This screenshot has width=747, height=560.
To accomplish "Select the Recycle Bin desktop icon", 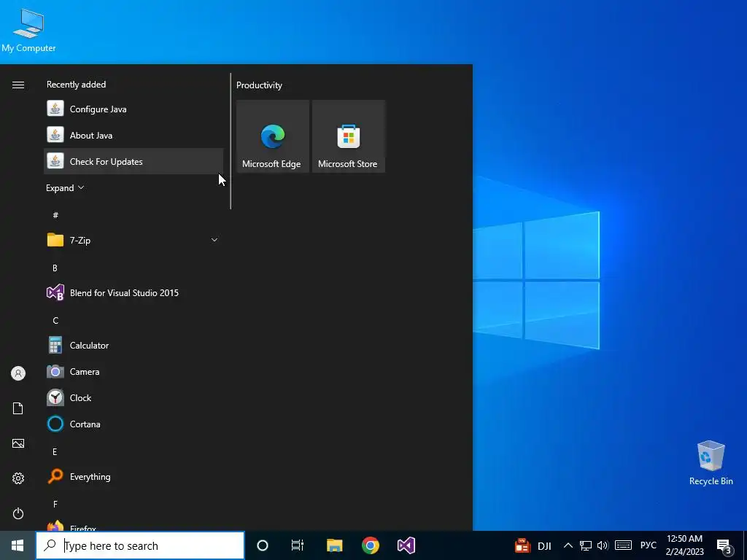I will (x=711, y=463).
